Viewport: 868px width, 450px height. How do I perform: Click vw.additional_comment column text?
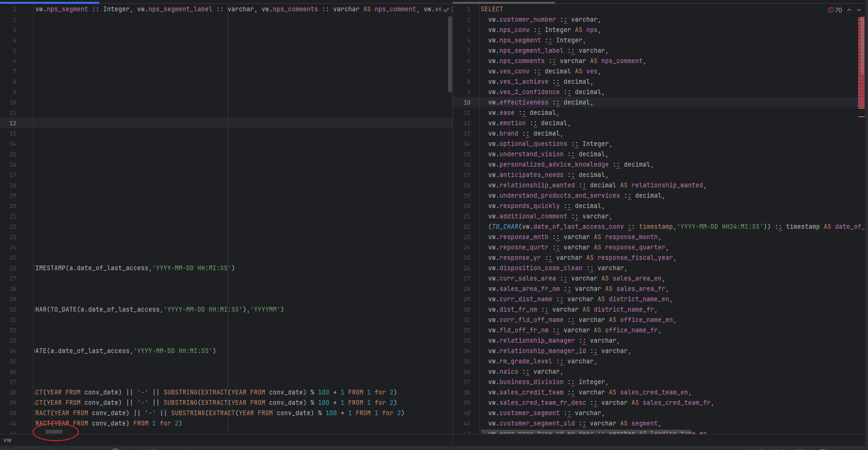(528, 217)
